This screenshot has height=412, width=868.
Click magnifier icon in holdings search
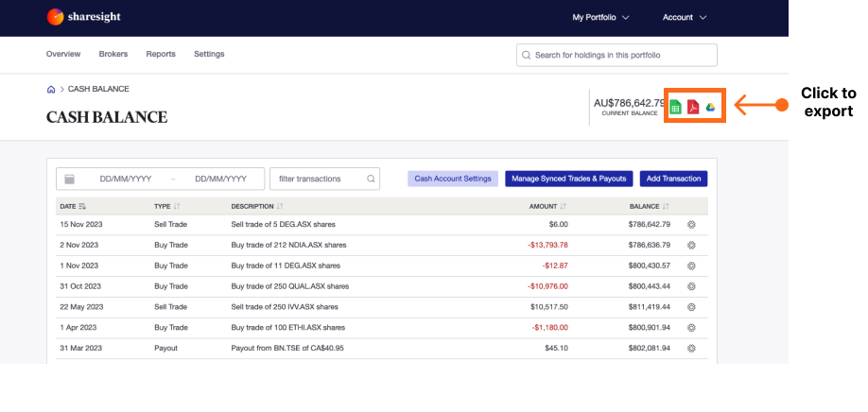click(x=526, y=56)
